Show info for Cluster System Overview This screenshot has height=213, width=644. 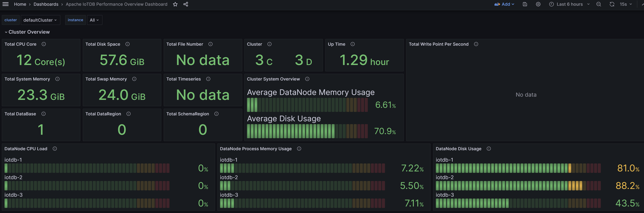click(x=307, y=79)
